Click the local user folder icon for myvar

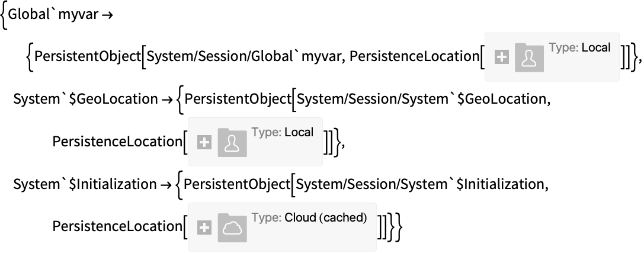[x=530, y=57]
